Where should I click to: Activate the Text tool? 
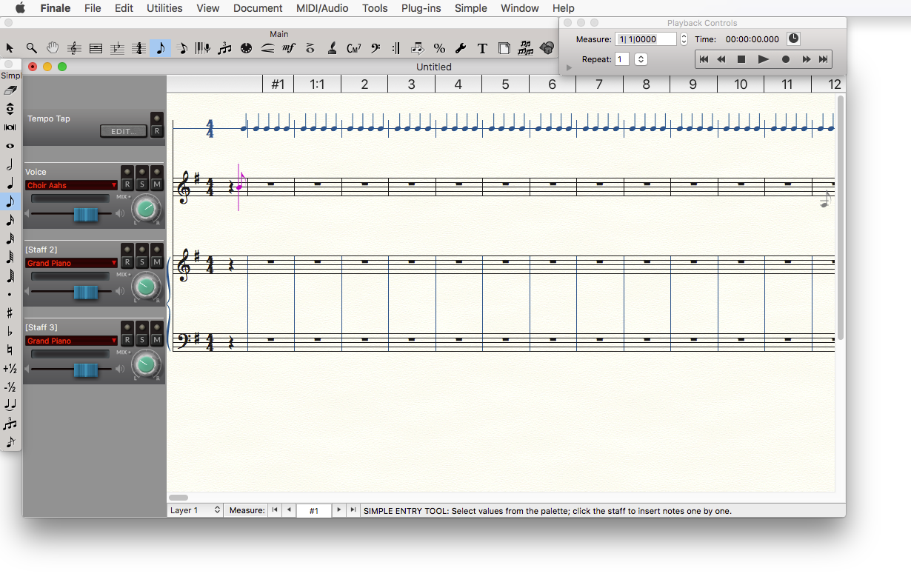tap(482, 48)
